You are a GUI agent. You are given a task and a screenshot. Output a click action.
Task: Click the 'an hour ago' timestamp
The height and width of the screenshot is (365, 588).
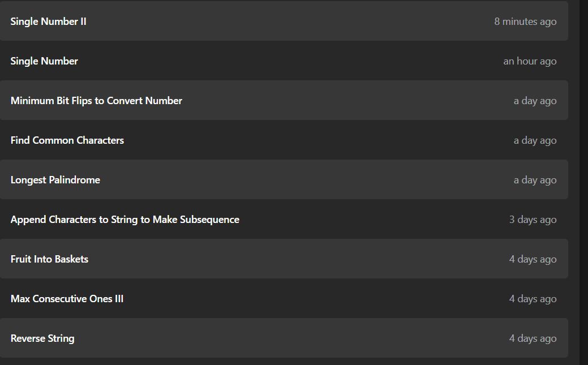click(530, 61)
